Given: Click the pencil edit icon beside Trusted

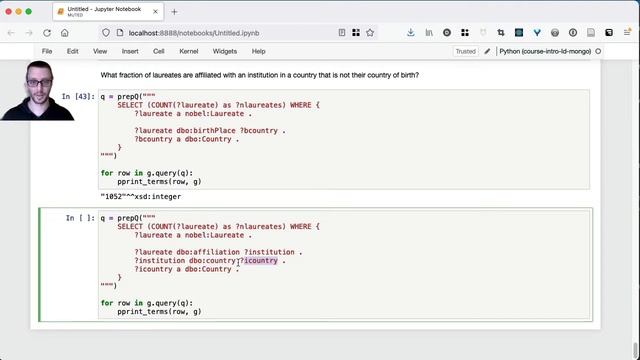Looking at the screenshot, I should tap(487, 51).
